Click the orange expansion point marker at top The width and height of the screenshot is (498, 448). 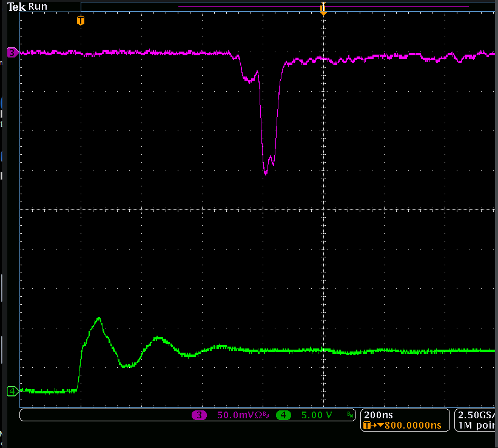(323, 8)
